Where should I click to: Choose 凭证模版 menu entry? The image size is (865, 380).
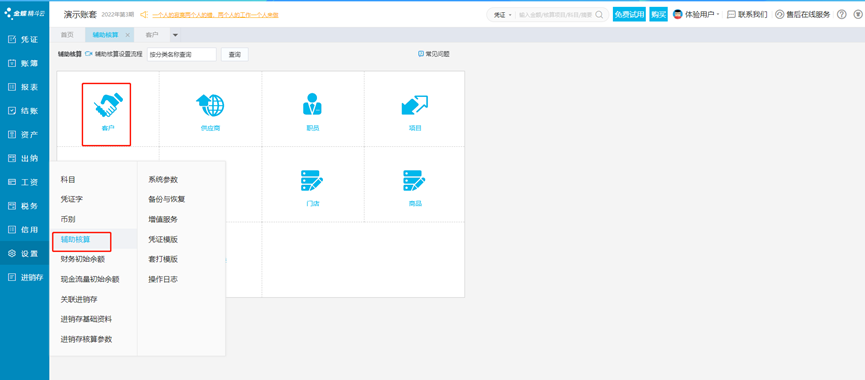pyautogui.click(x=163, y=239)
